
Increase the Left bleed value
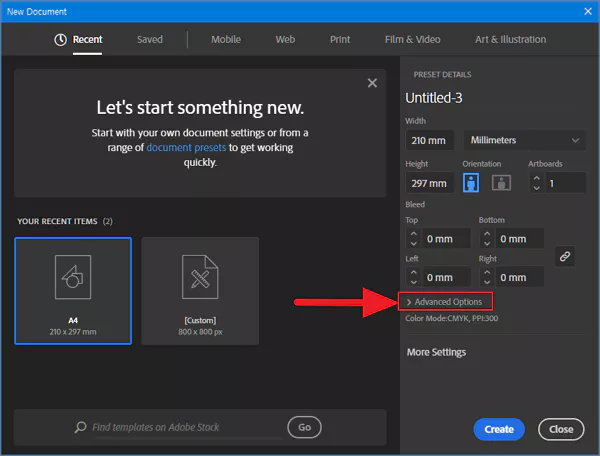[413, 272]
